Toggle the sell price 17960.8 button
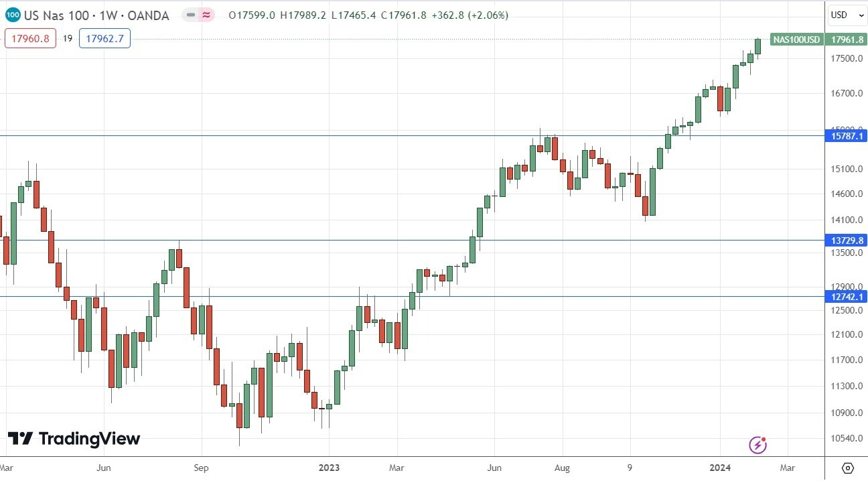Image resolution: width=868 pixels, height=481 pixels. pyautogui.click(x=30, y=39)
